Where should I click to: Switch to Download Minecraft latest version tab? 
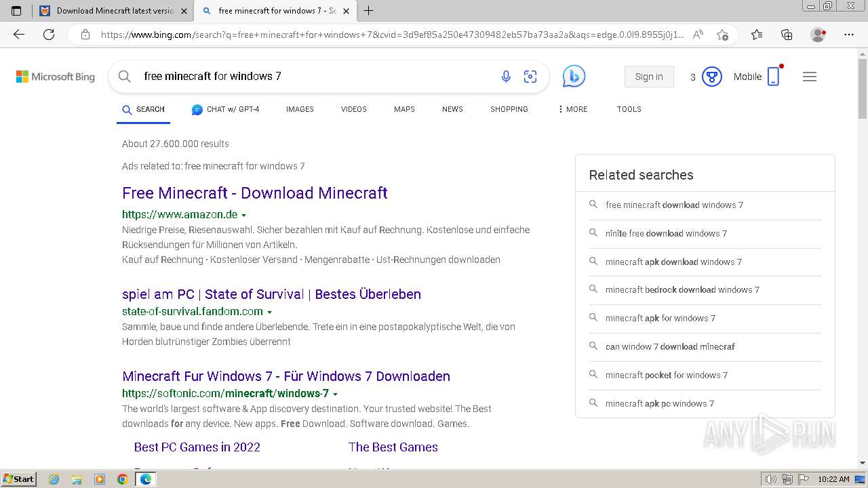tap(113, 11)
